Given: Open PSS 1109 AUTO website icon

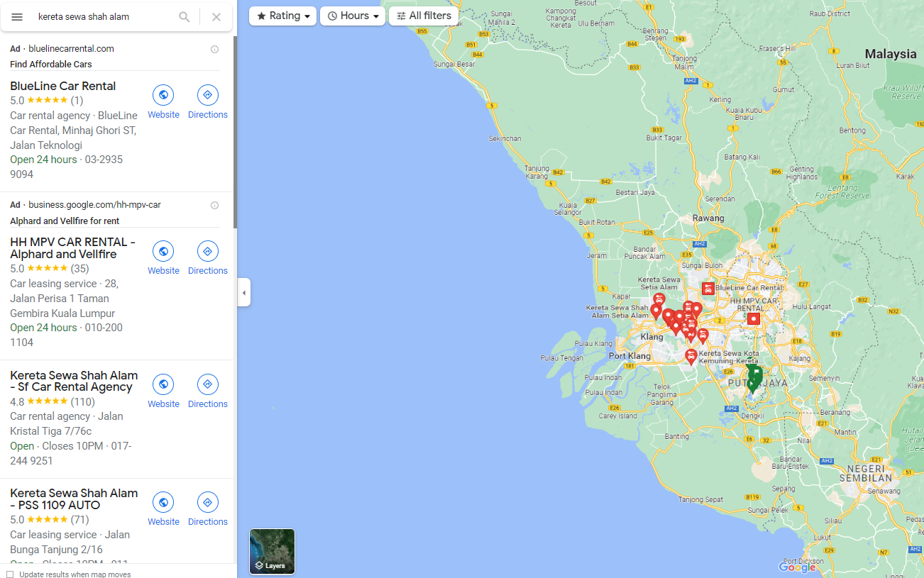Looking at the screenshot, I should click(163, 502).
